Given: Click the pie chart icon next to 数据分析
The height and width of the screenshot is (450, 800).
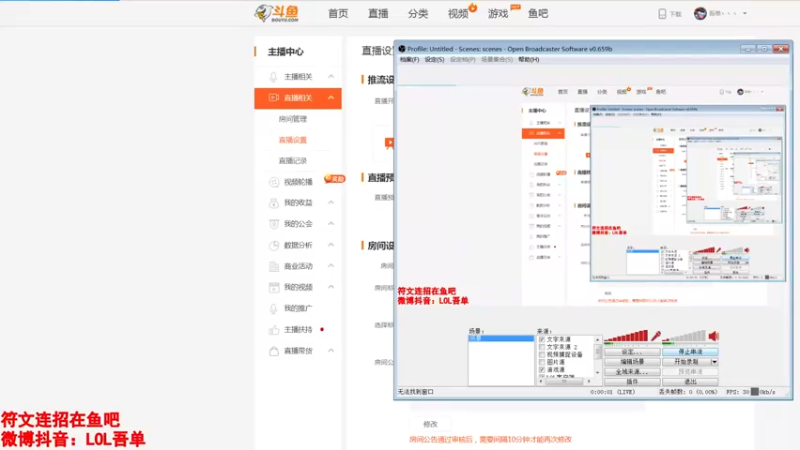Looking at the screenshot, I should pyautogui.click(x=273, y=245).
